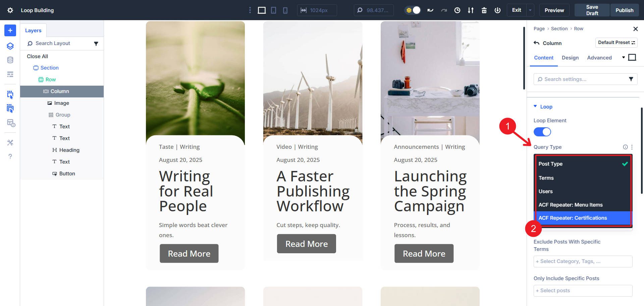The width and height of the screenshot is (644, 306).
Task: Open the settings filter funnel
Action: [x=631, y=79]
